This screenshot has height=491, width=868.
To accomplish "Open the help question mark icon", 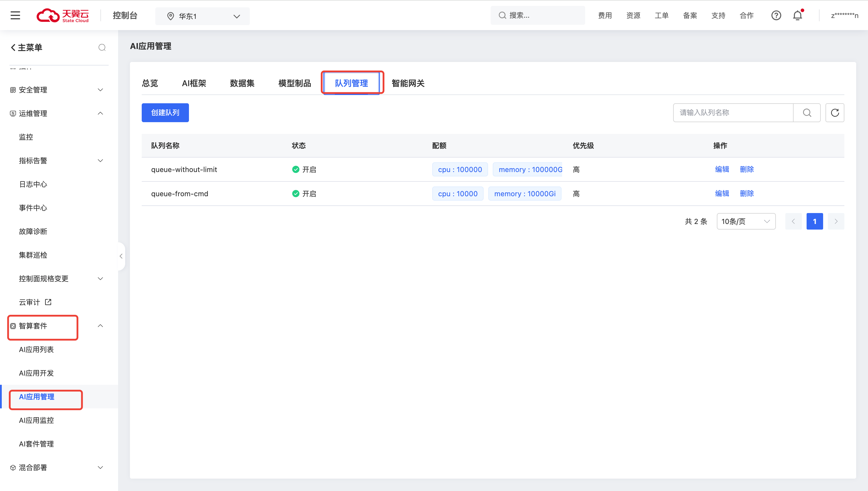I will (776, 16).
